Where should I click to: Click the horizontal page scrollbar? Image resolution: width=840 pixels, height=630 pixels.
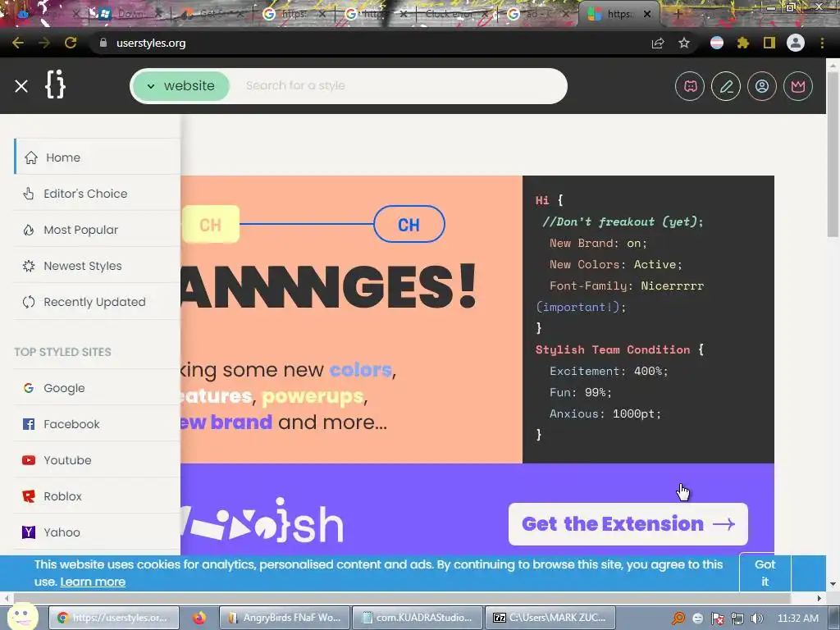point(402,598)
